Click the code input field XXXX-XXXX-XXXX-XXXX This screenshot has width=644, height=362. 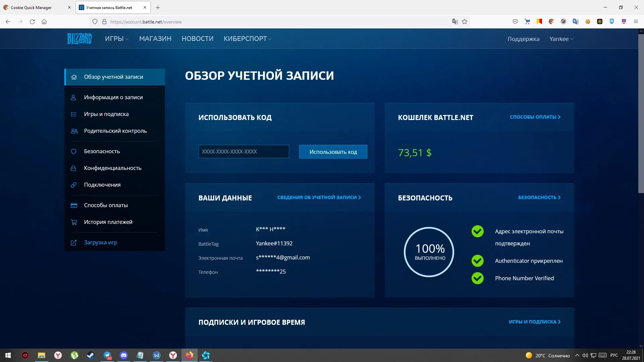[244, 152]
